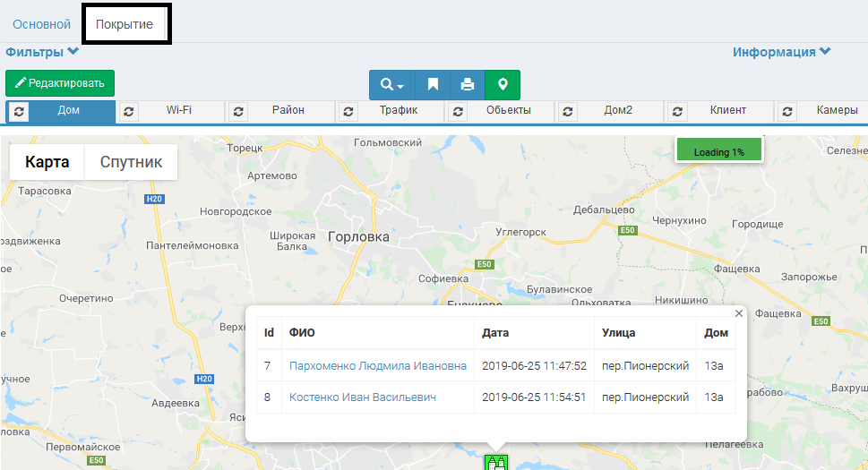The width and height of the screenshot is (868, 470).
Task: Close the map info popup
Action: (x=739, y=313)
